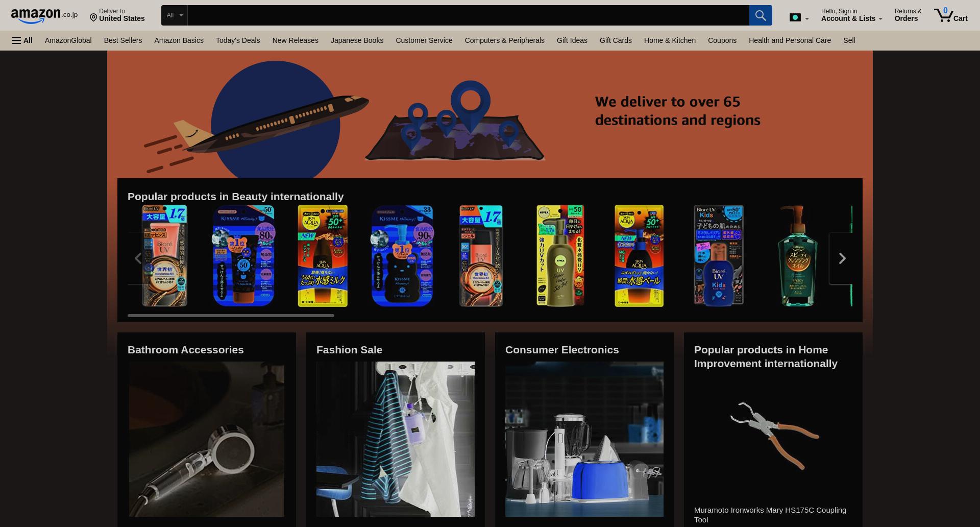
Task: Open Coupons nav item
Action: pyautogui.click(x=722, y=40)
